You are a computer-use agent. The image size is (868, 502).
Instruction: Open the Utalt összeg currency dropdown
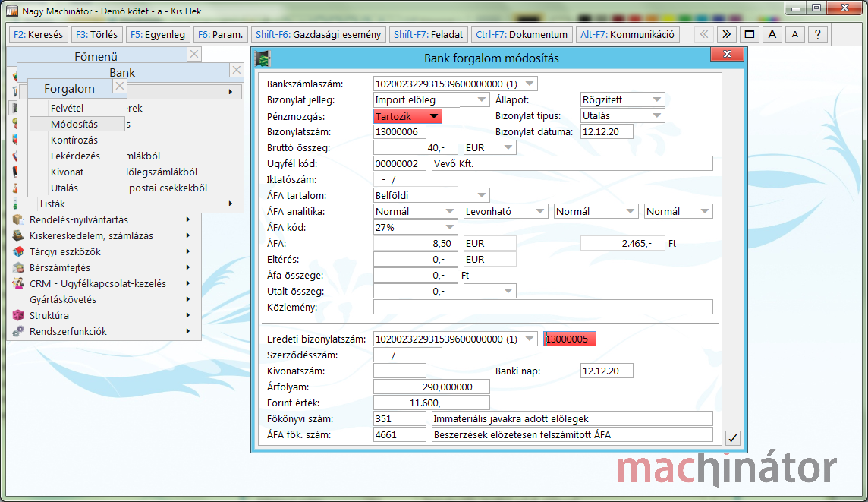click(508, 292)
